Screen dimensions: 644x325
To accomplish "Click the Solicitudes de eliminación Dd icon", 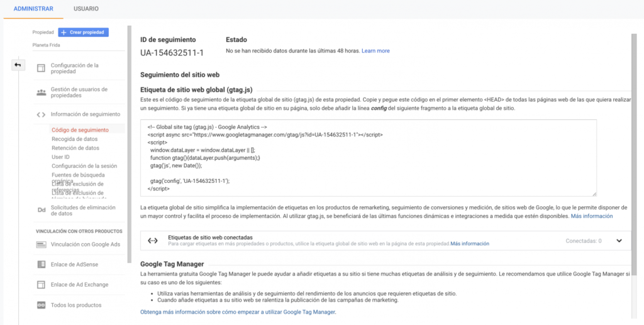I will coord(41,210).
